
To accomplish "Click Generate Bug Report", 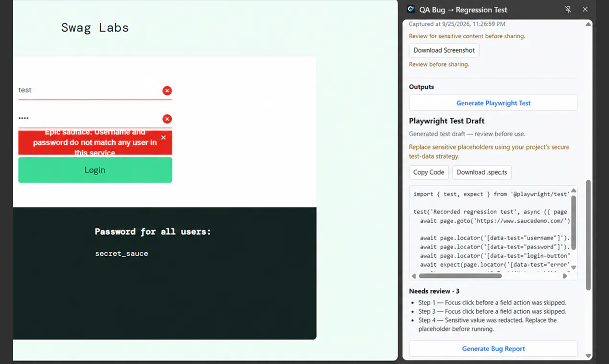I will [493, 349].
